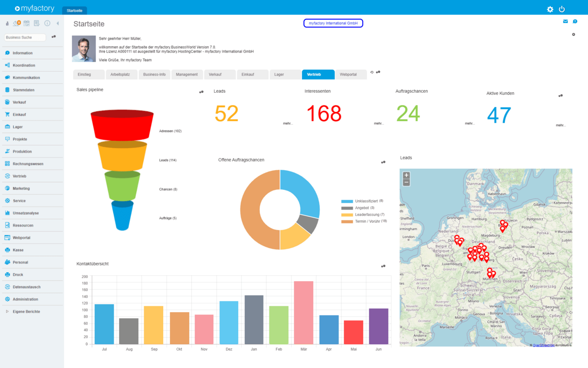This screenshot has width=588, height=368.
Task: Open the mail envelope icon
Action: 565,22
